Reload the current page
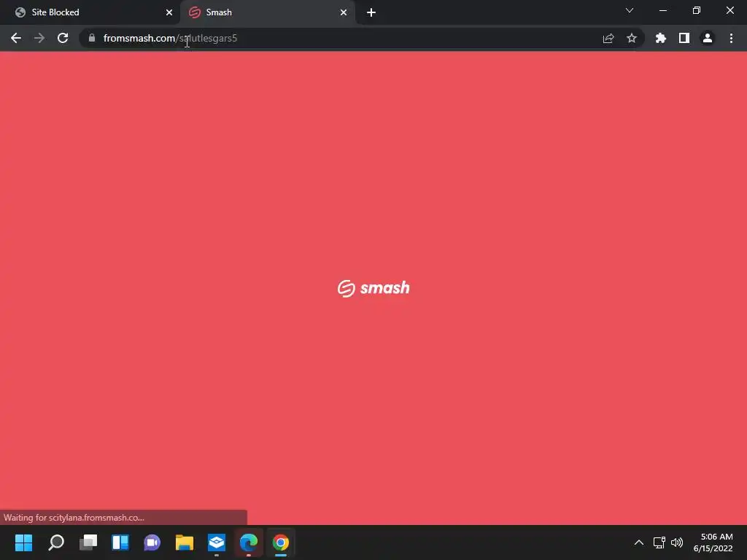The width and height of the screenshot is (747, 560). pos(63,38)
